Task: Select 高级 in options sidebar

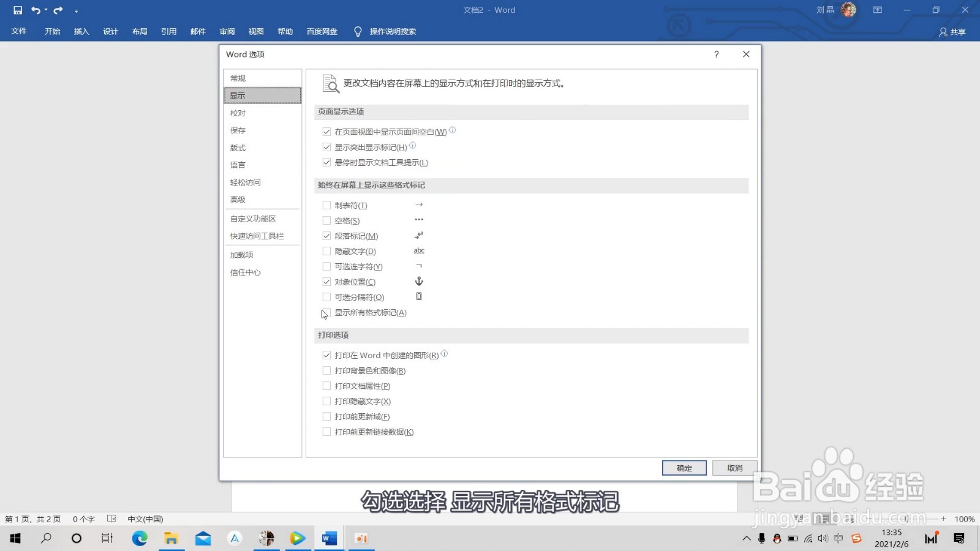Action: coord(262,200)
